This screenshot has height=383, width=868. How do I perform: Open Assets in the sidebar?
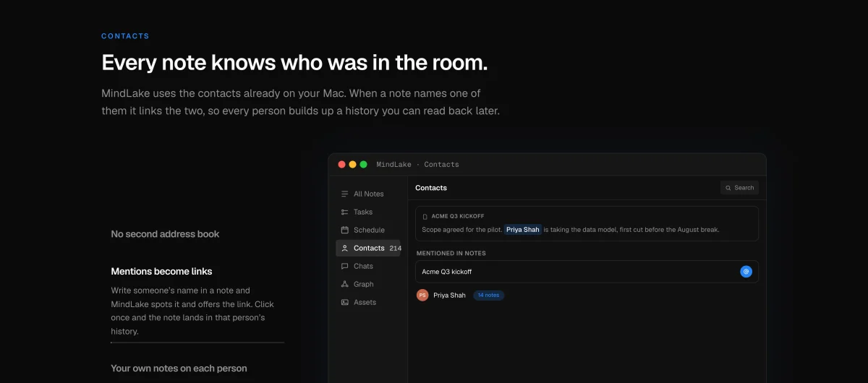click(368, 302)
